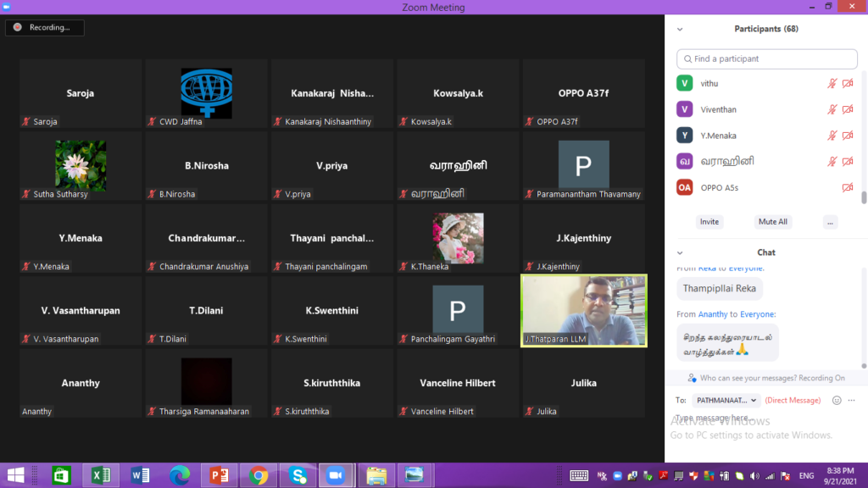Select the CWD Jaffna logo thumbnail
868x488 pixels.
(x=207, y=93)
